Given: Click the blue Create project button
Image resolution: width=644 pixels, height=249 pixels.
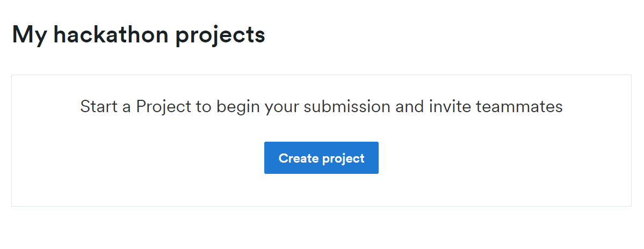Looking at the screenshot, I should [321, 158].
